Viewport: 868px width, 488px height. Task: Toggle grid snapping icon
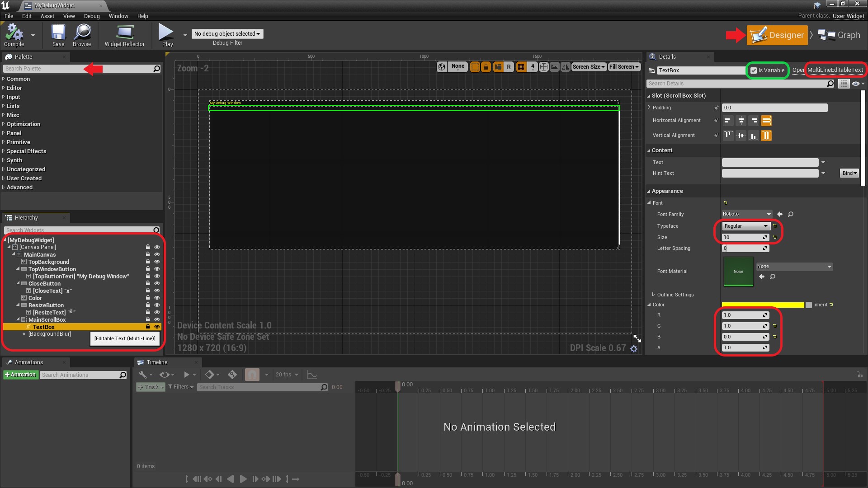coord(521,67)
